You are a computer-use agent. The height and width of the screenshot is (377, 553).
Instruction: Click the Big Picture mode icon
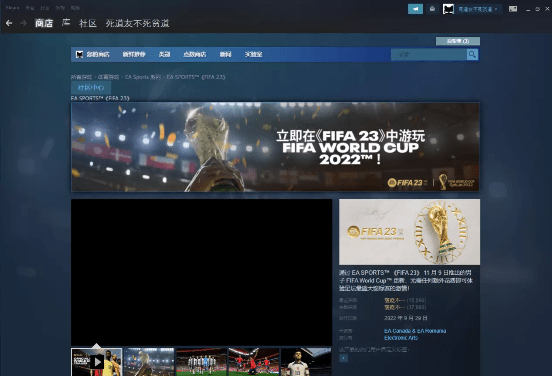(x=513, y=9)
